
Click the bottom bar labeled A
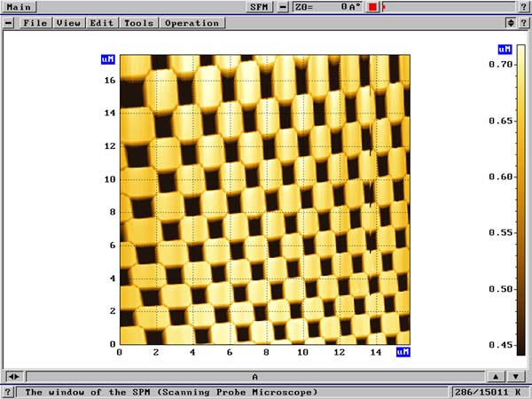254,376
